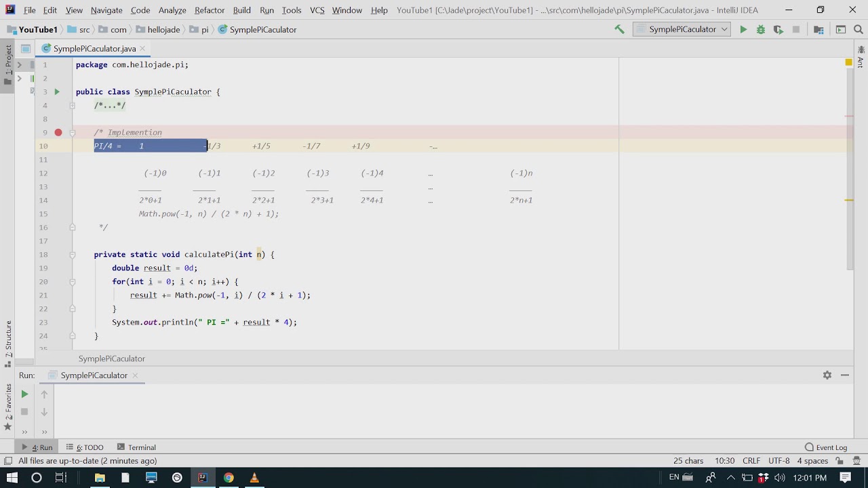Close the SymplePiCaculator.java editor tab

coord(144,49)
